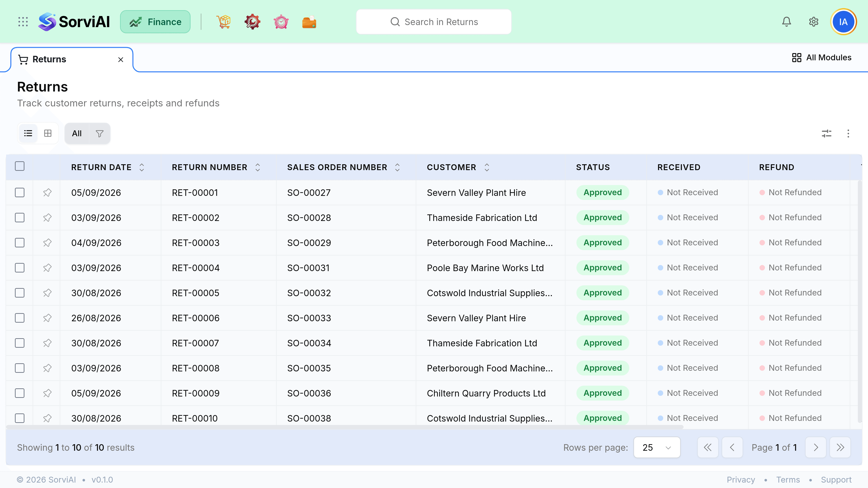The width and height of the screenshot is (868, 488).
Task: Open the pink alarm clock module icon
Action: [281, 22]
